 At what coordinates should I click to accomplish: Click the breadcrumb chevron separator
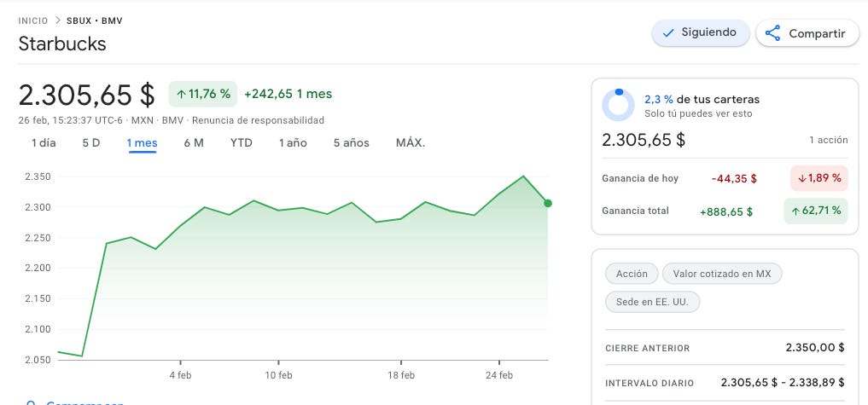click(x=57, y=21)
